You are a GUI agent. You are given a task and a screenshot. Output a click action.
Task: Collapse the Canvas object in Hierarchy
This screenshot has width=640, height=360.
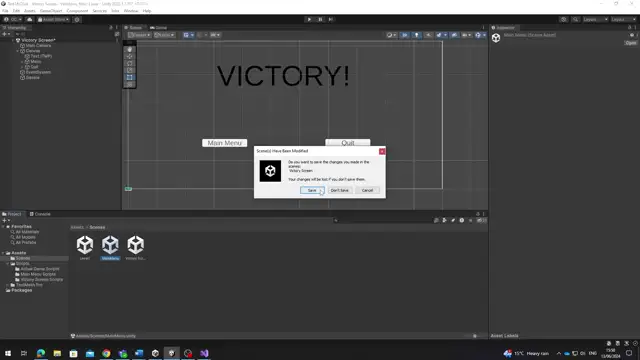click(18, 51)
